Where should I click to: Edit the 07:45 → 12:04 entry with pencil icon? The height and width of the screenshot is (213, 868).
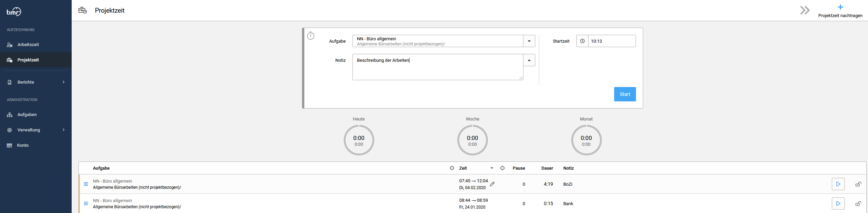click(x=492, y=184)
